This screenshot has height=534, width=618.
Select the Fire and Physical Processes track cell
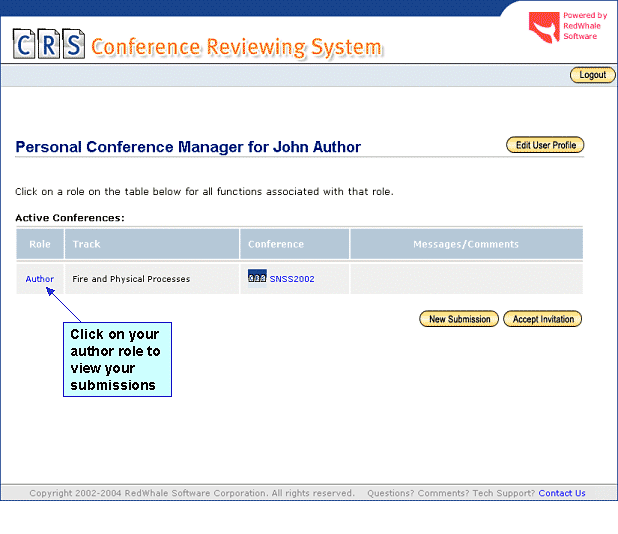pyautogui.click(x=131, y=279)
